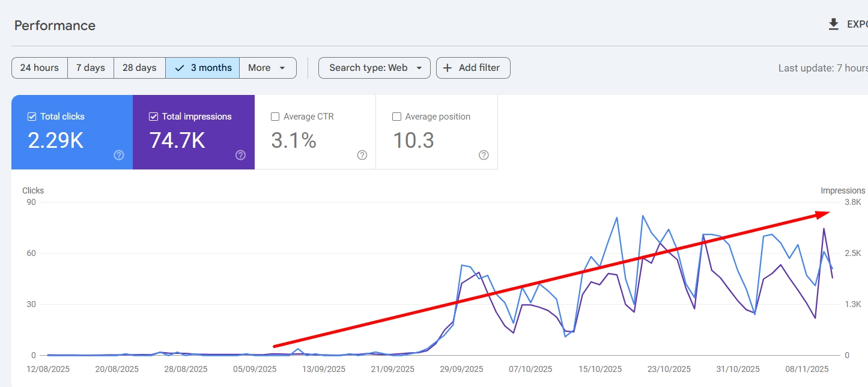Viewport: 868px width, 387px height.
Task: Click the 31/10/2025 date label
Action: pos(738,369)
